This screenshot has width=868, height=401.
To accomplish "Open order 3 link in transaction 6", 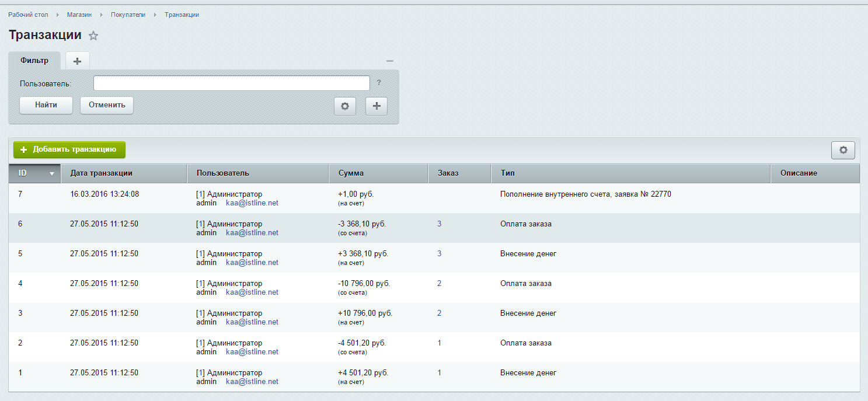I will tap(440, 224).
